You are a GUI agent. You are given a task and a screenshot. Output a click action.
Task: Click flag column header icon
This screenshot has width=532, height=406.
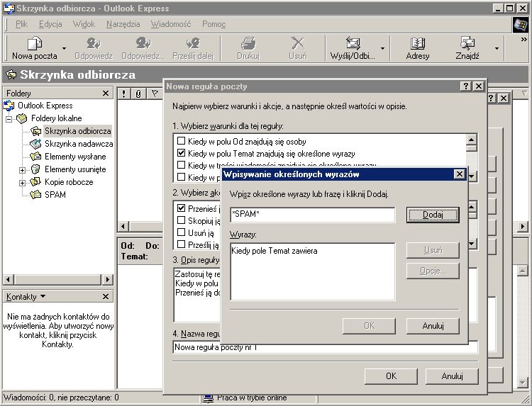click(x=155, y=94)
